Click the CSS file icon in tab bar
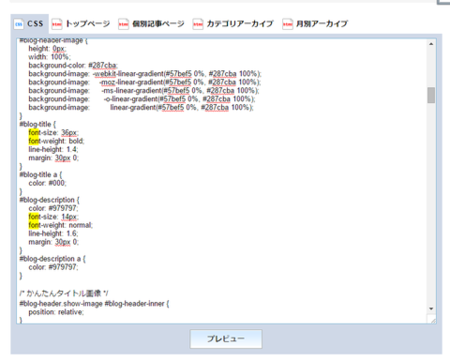 coord(19,24)
